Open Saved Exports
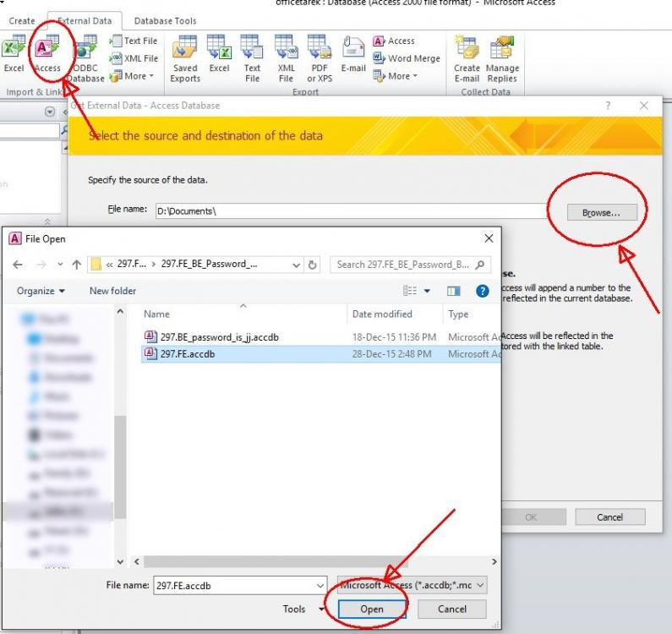This screenshot has height=634, width=672. [x=185, y=58]
